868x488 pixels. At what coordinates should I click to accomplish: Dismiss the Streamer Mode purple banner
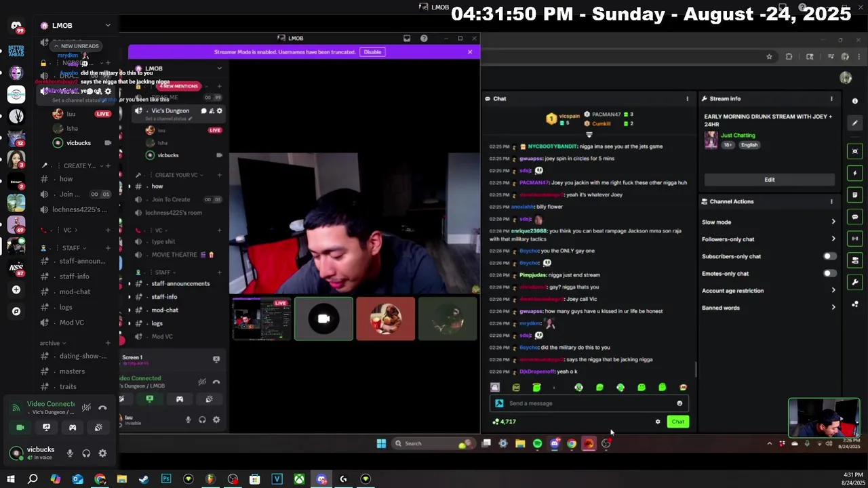click(x=469, y=52)
